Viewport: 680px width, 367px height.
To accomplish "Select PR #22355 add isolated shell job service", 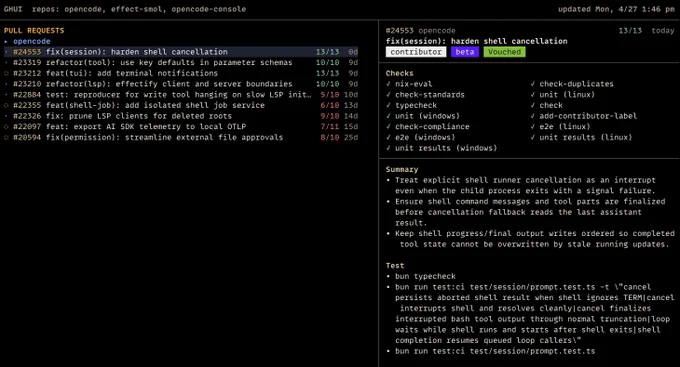I will click(x=181, y=105).
